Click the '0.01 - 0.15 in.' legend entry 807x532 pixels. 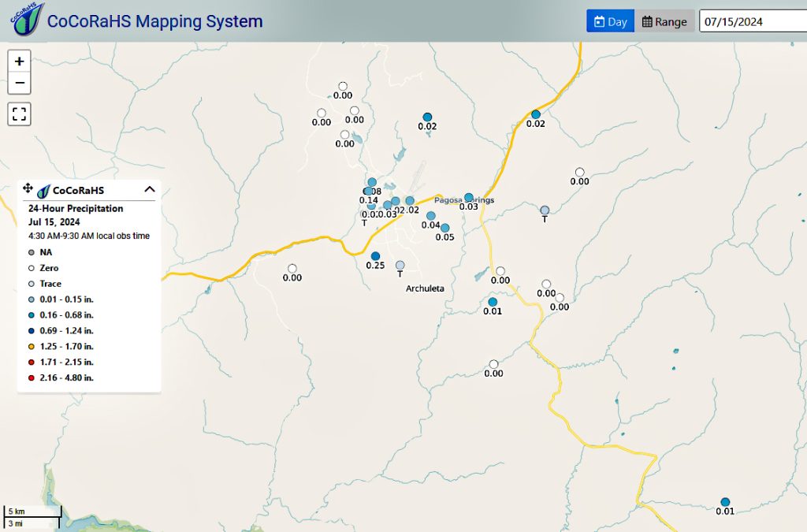(x=66, y=299)
